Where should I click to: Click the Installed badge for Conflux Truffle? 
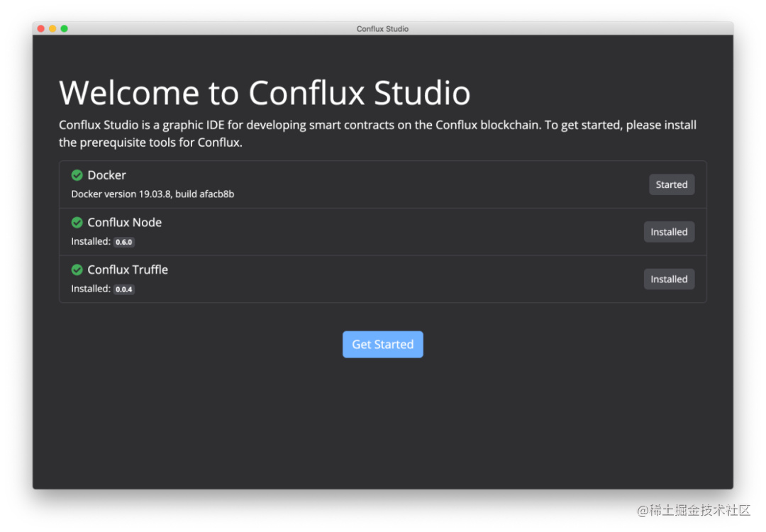coord(669,279)
